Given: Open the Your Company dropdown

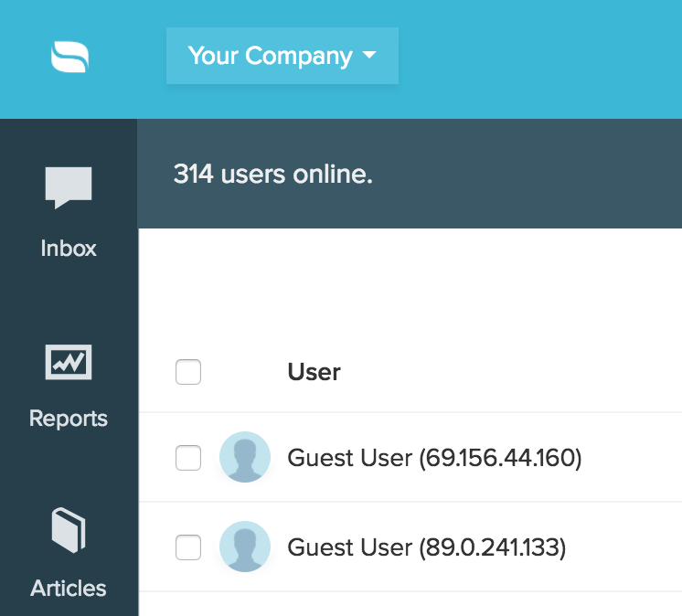Looking at the screenshot, I should [x=282, y=56].
